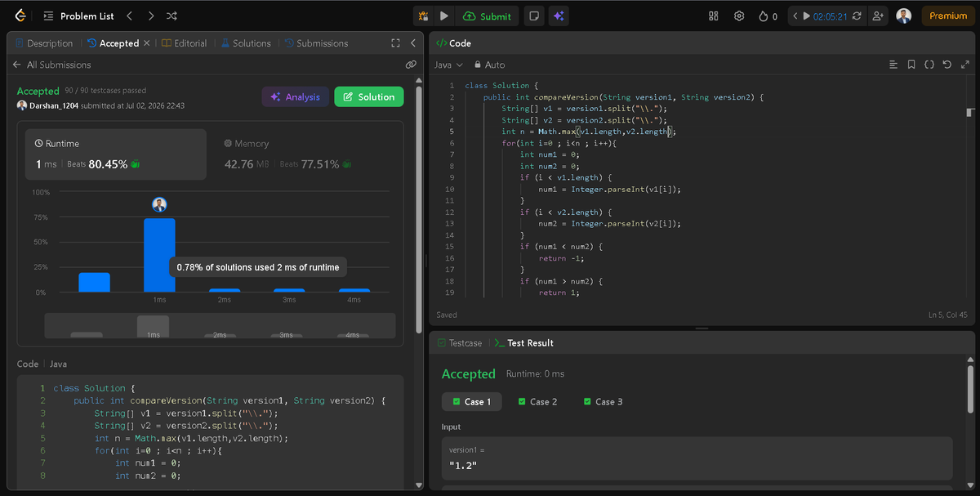
Task: Click the Ln 5, Col 45 status
Action: (947, 315)
